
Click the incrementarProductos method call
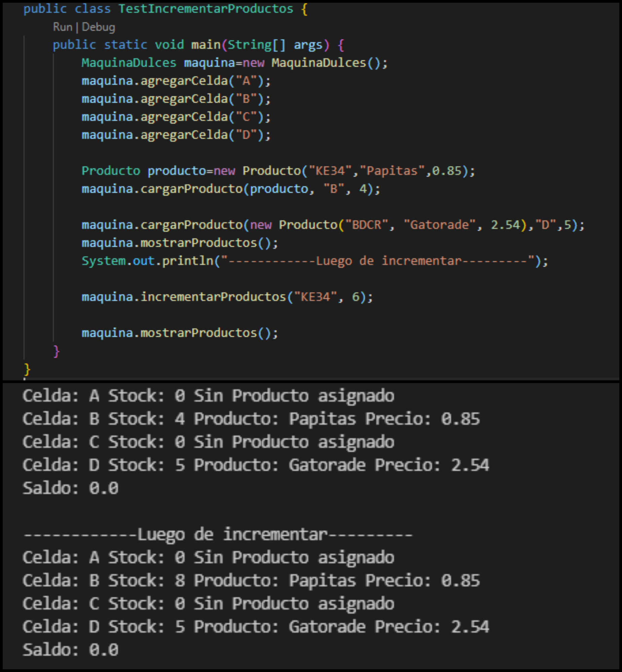[213, 297]
